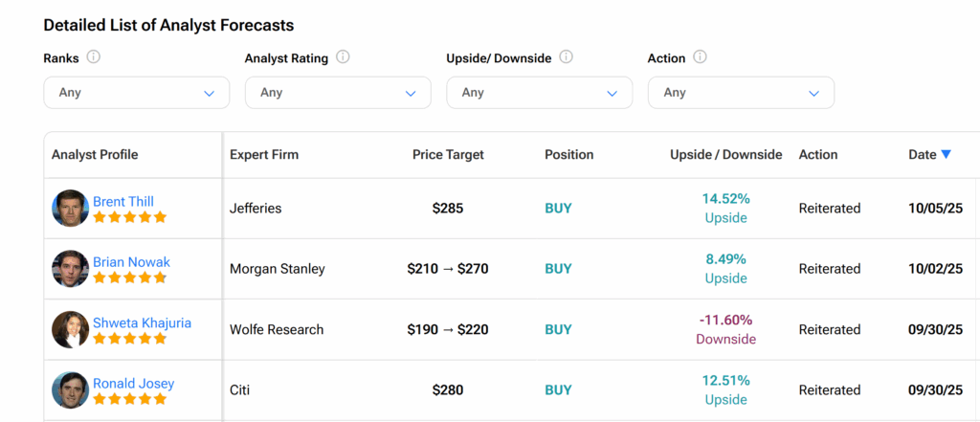Click Brian Nowak's star rating
Viewport: 980px width, 422px height.
coord(129,278)
